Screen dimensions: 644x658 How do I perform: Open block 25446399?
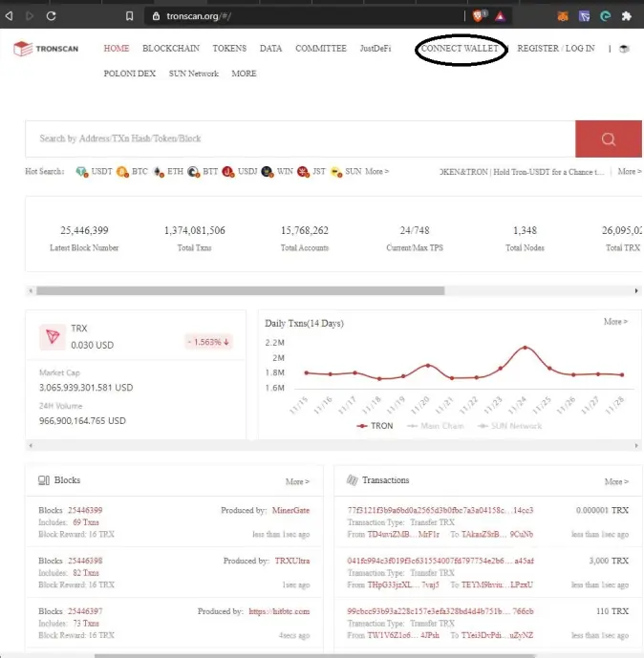point(85,510)
